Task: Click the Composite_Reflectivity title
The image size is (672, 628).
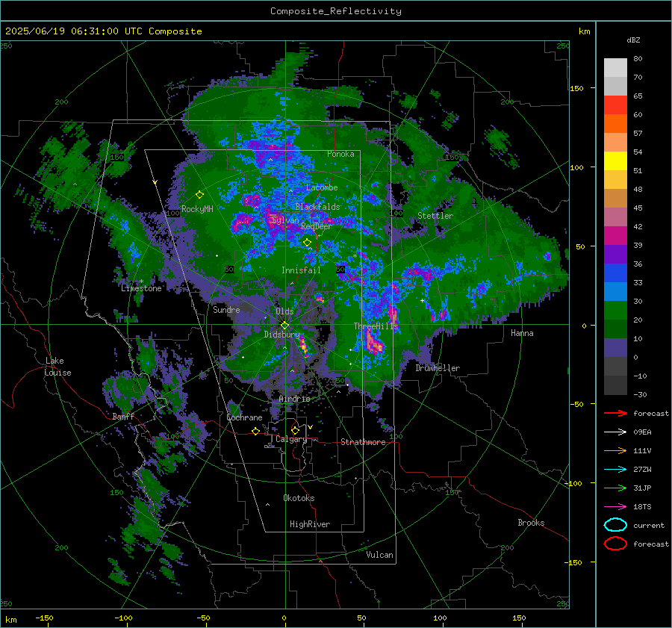Action: pyautogui.click(x=336, y=11)
